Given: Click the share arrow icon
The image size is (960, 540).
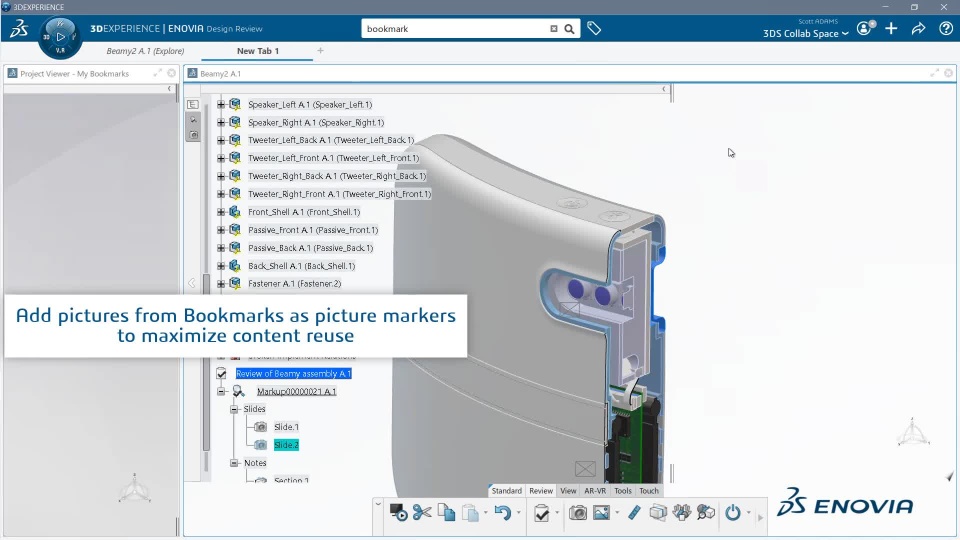Looking at the screenshot, I should [918, 28].
